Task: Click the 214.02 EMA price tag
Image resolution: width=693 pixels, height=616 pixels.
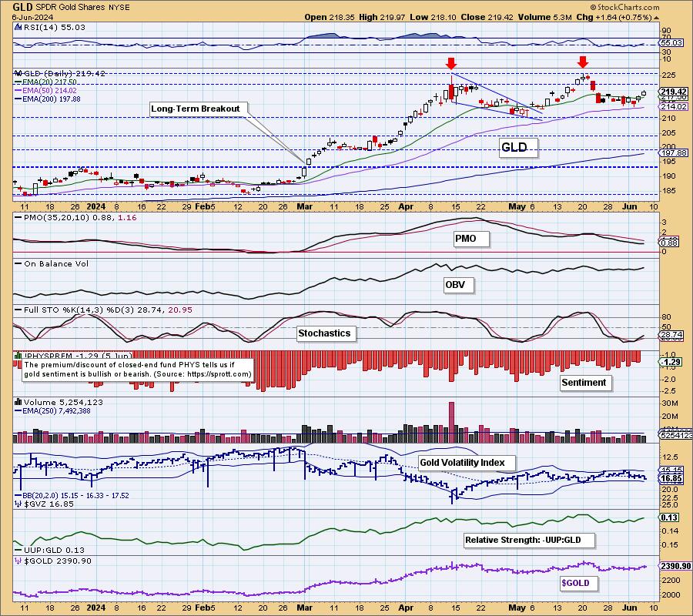Action: point(673,106)
